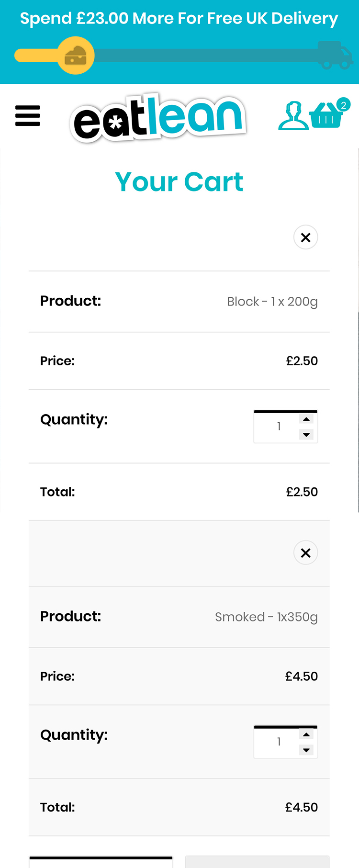Decrease quantity of Smoked 350g item
The height and width of the screenshot is (868, 359).
(306, 750)
